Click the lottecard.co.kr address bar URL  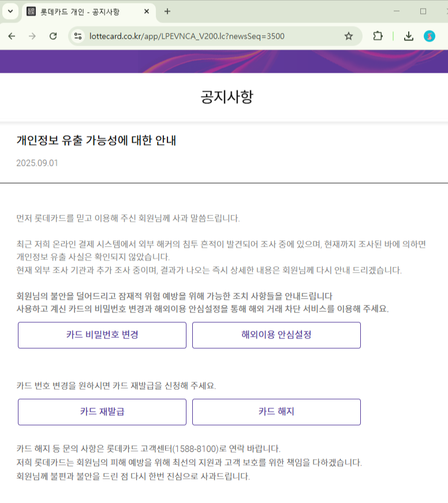[x=187, y=36]
